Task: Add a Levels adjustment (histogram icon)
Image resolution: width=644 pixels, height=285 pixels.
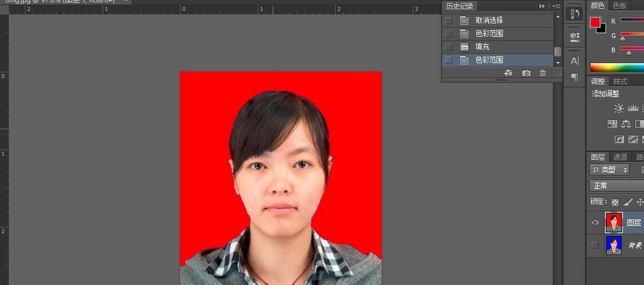Action: pos(633,108)
